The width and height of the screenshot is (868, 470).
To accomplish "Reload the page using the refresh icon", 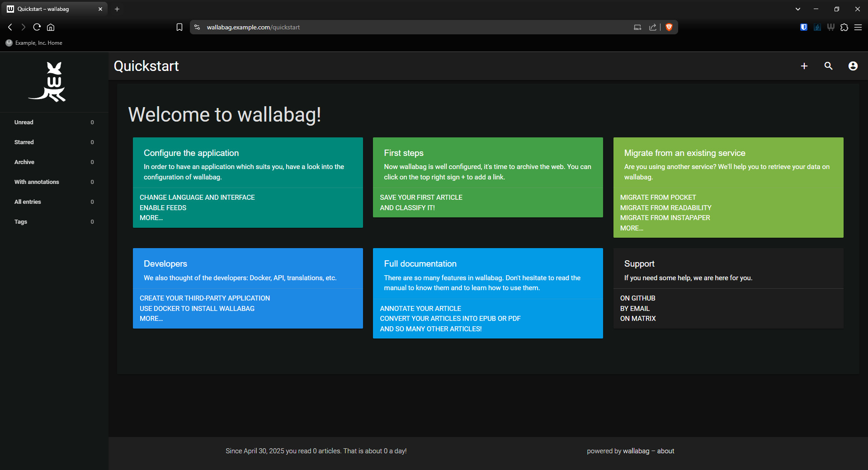I will point(37,27).
